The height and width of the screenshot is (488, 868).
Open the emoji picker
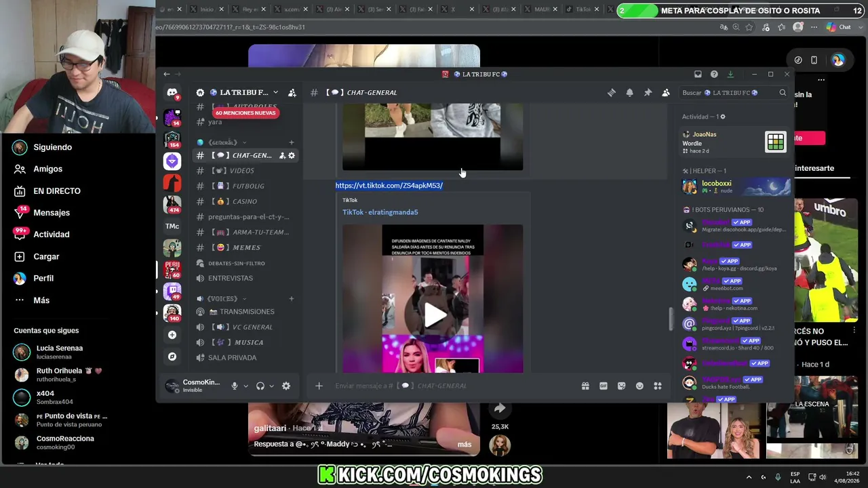(639, 386)
